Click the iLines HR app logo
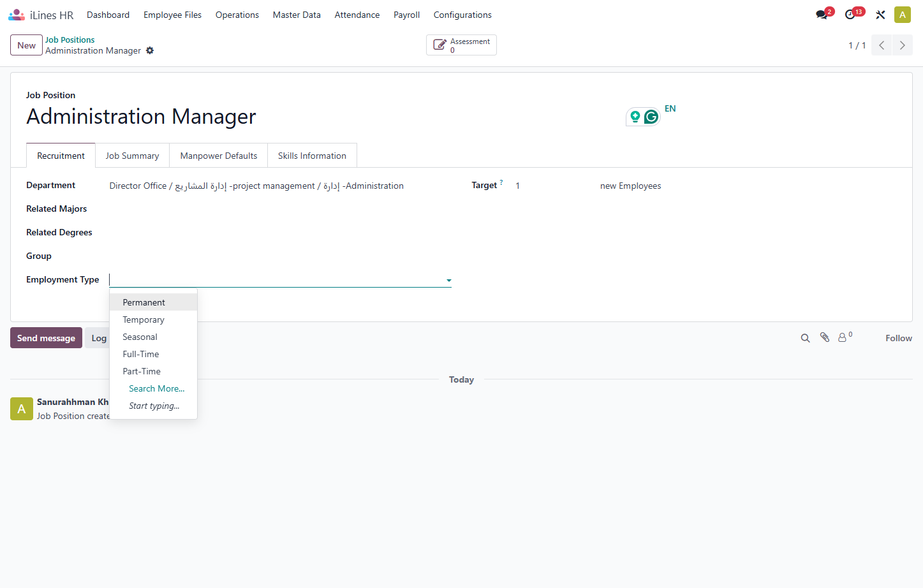The height and width of the screenshot is (588, 923). click(17, 15)
